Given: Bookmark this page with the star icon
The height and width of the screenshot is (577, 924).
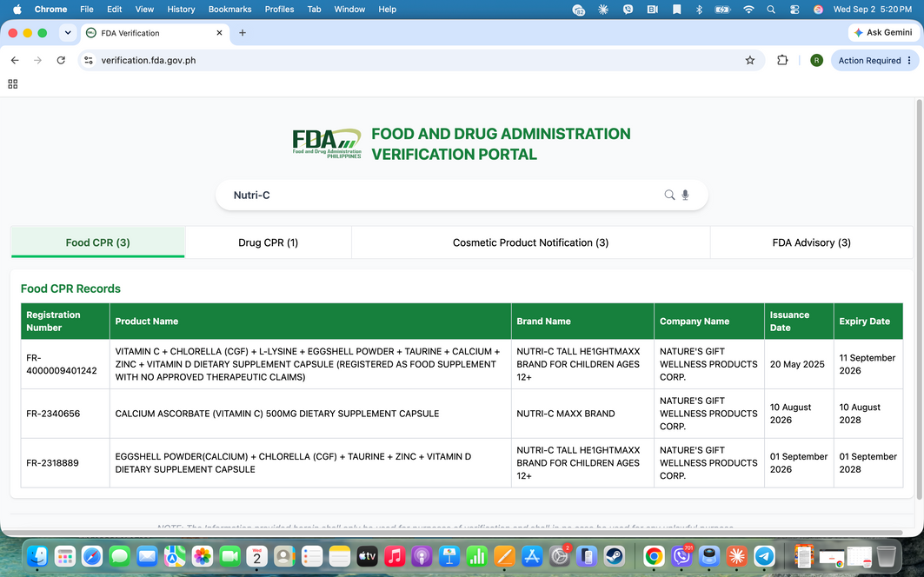Looking at the screenshot, I should click(749, 60).
